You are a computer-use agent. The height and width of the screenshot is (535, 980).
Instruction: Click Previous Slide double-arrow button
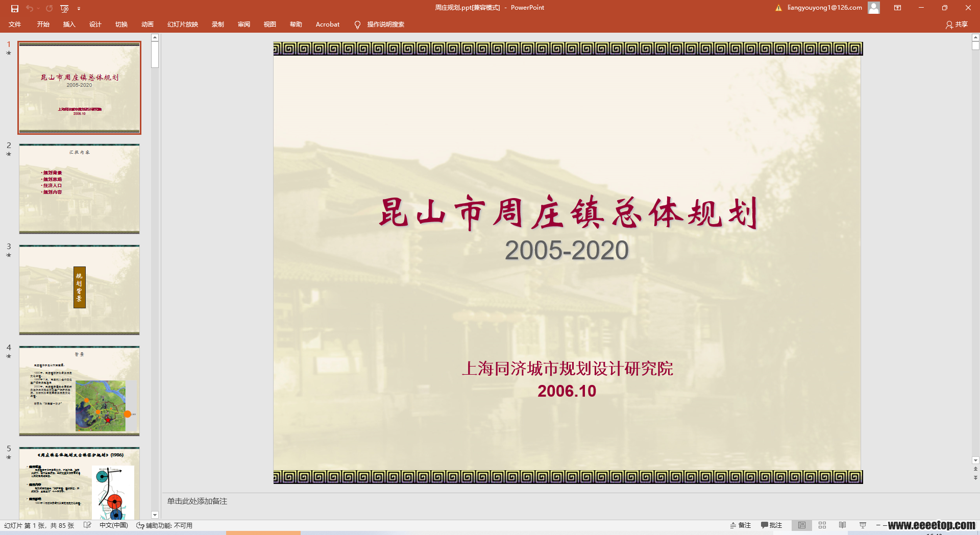(x=975, y=469)
